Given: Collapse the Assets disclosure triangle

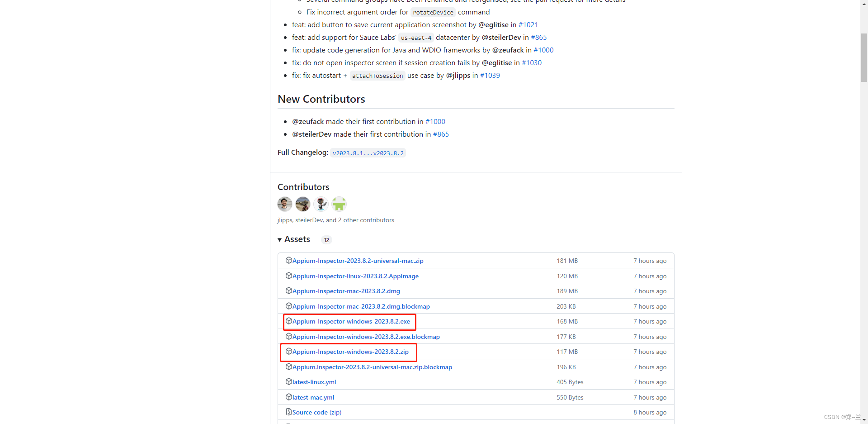Looking at the screenshot, I should pyautogui.click(x=280, y=240).
